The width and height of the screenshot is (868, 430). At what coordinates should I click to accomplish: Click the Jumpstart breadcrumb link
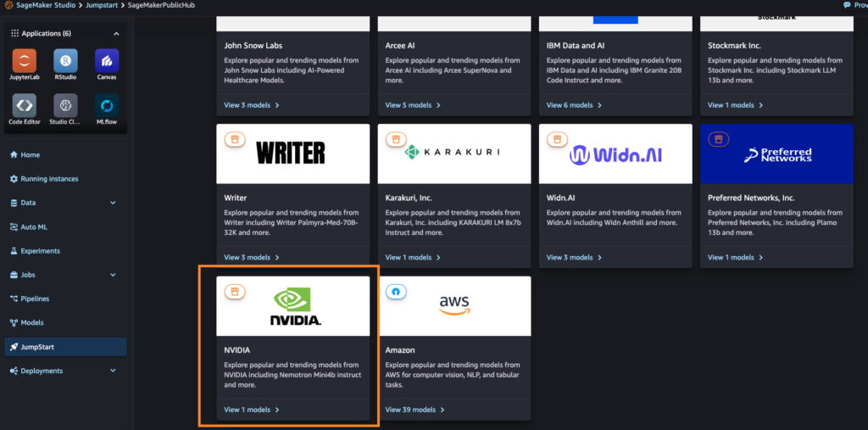coord(103,5)
